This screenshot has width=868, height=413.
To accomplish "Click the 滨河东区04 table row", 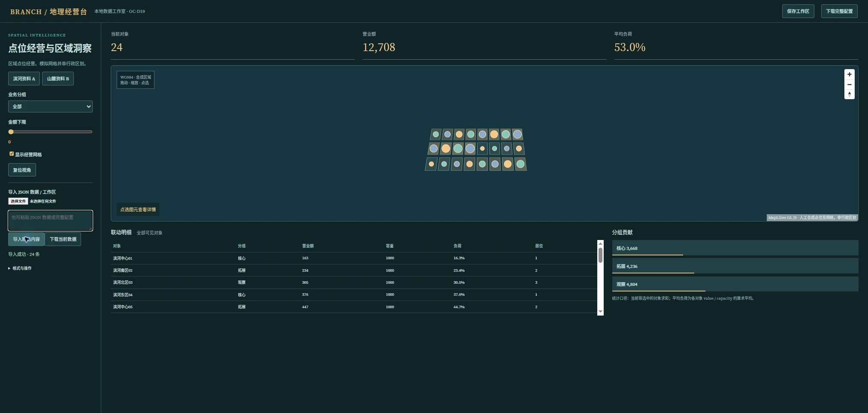I will pyautogui.click(x=354, y=295).
